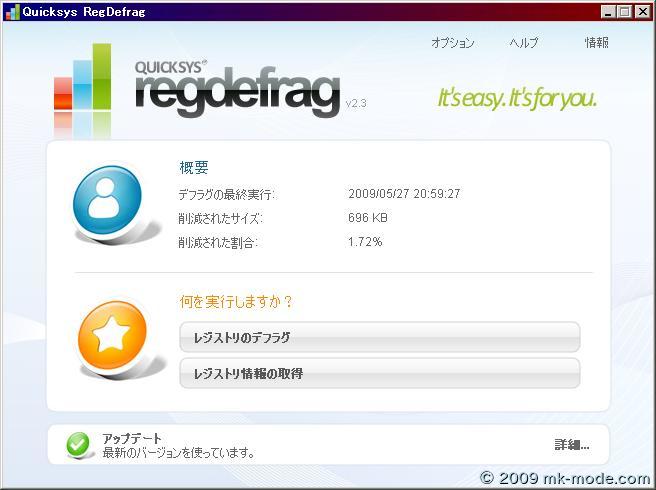Image resolution: width=656 pixels, height=490 pixels.
Task: Open the 情報 menu
Action: point(596,43)
